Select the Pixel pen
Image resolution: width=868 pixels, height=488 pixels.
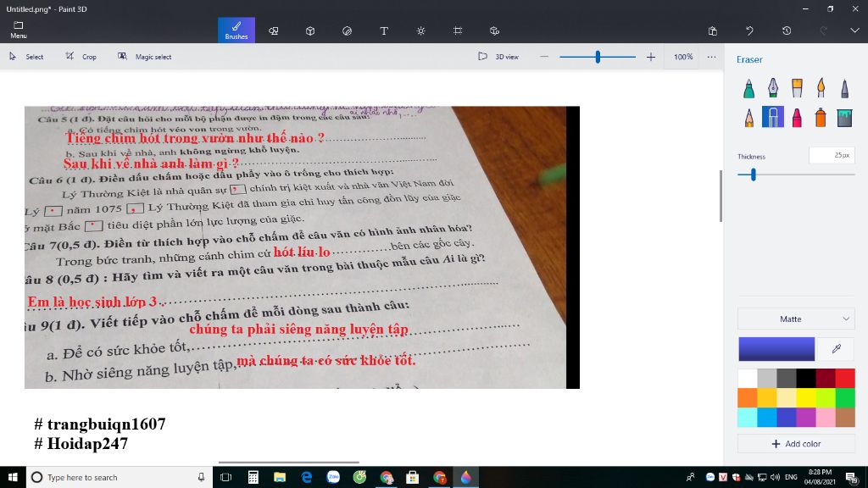pyautogui.click(x=845, y=88)
